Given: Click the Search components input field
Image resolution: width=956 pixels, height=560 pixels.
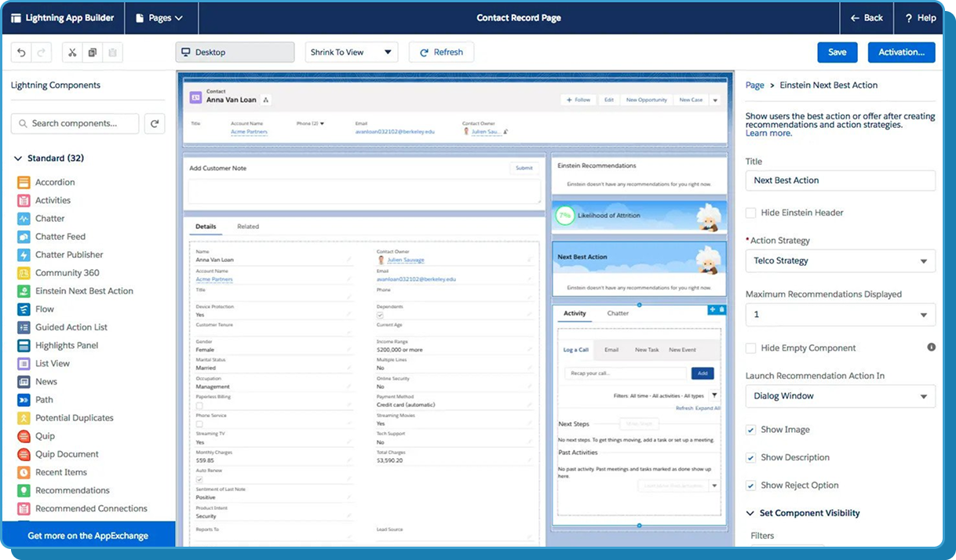Looking at the screenshot, I should tap(75, 123).
